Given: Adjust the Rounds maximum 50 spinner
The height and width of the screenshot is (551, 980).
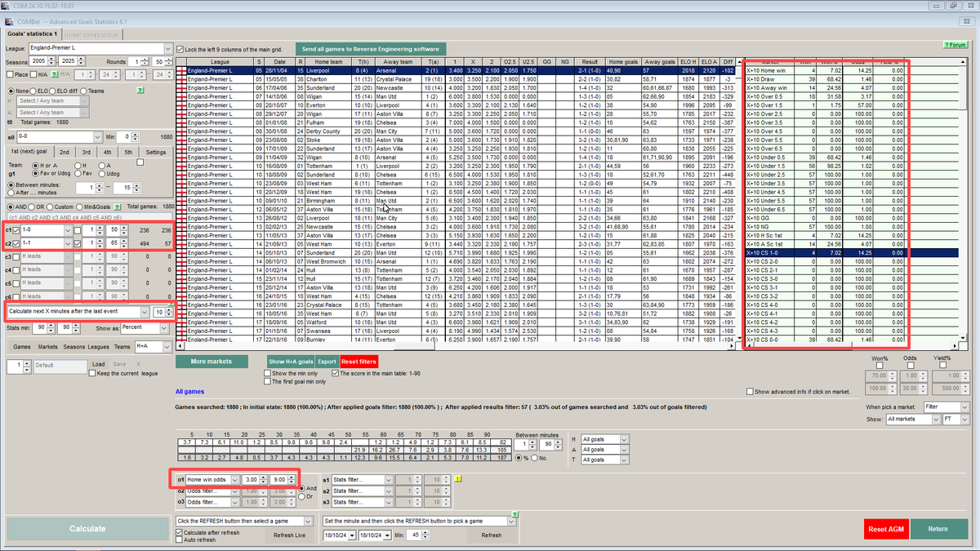Looking at the screenshot, I should click(x=168, y=60).
